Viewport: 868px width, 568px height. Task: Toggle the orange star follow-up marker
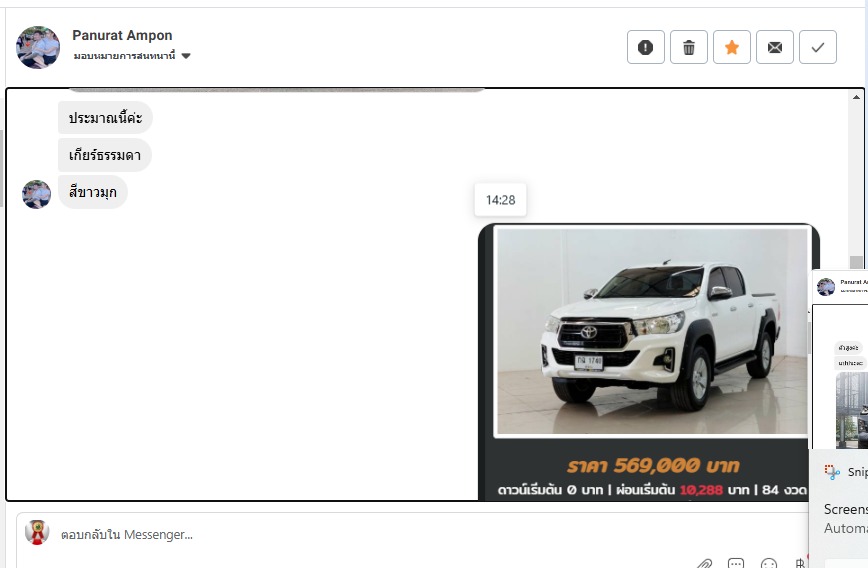tap(732, 47)
